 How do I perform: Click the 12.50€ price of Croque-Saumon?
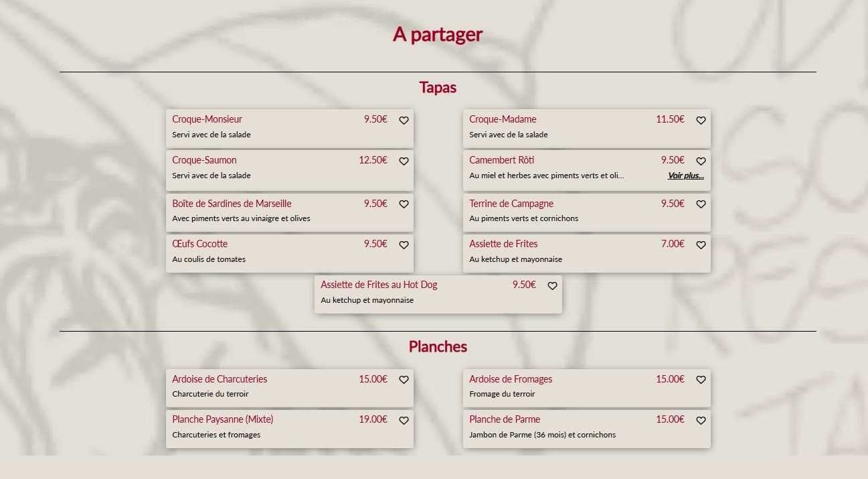pos(373,160)
